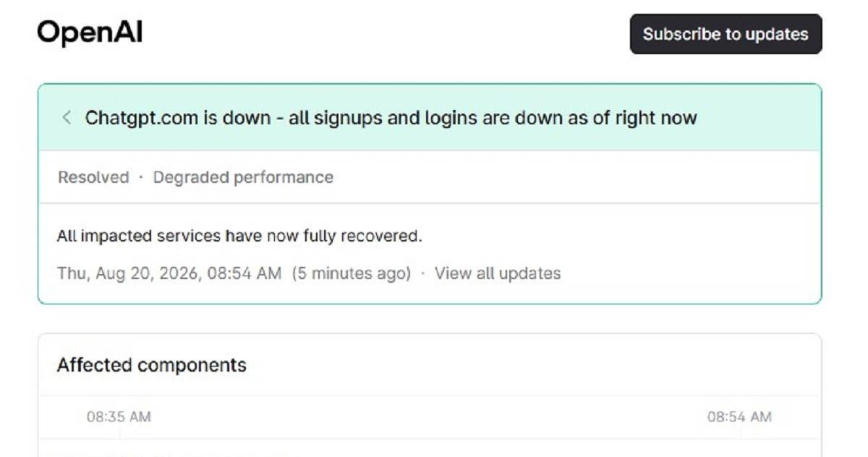This screenshot has width=868, height=457.
Task: Click the green incident header banner
Action: click(430, 118)
